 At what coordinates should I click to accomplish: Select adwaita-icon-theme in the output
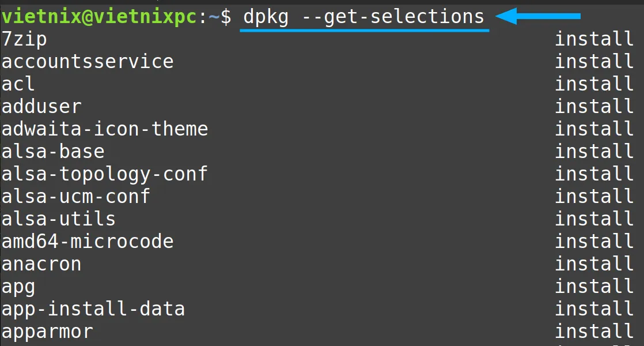coord(105,129)
